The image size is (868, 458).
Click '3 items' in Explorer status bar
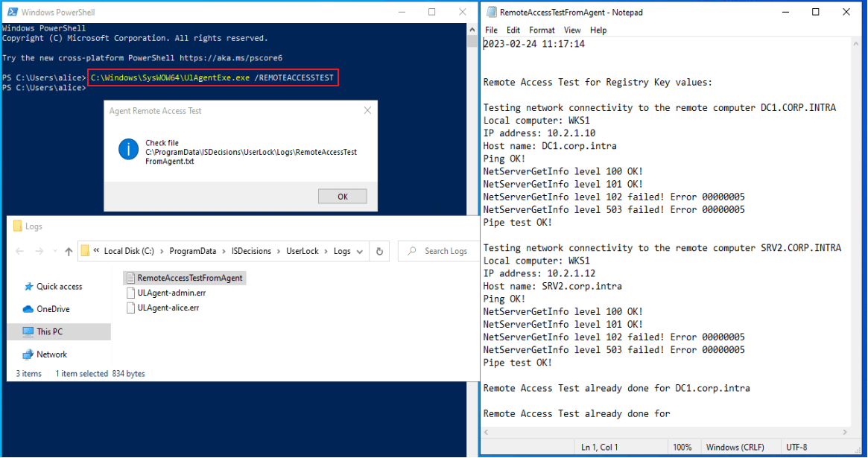point(29,374)
